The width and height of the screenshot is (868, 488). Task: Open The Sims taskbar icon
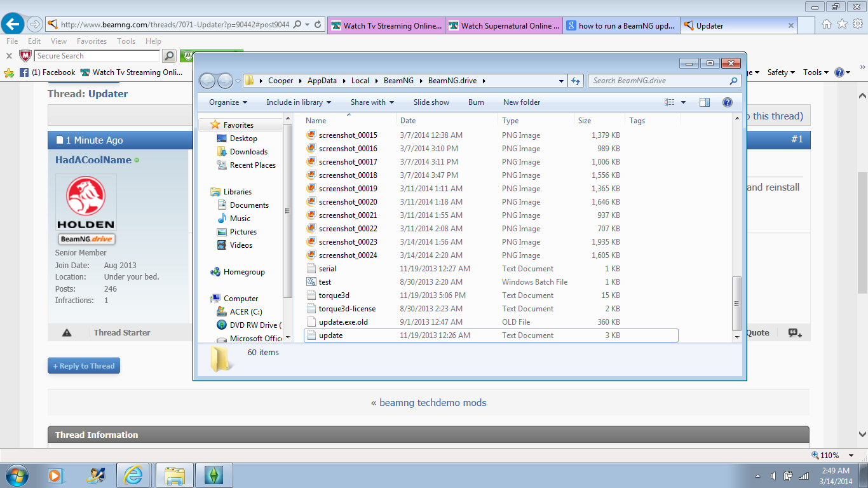pos(214,475)
